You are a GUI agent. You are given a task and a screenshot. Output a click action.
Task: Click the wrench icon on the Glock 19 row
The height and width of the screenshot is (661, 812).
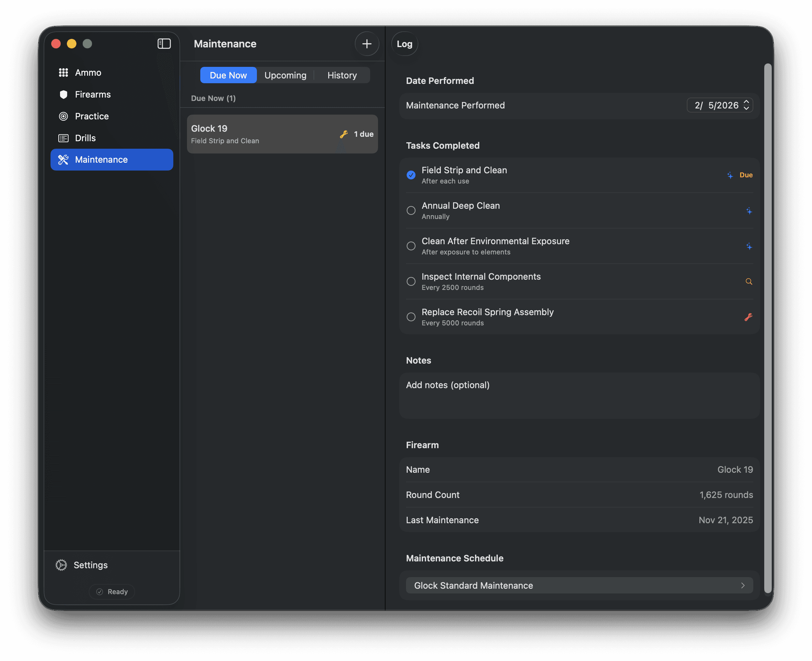(343, 134)
